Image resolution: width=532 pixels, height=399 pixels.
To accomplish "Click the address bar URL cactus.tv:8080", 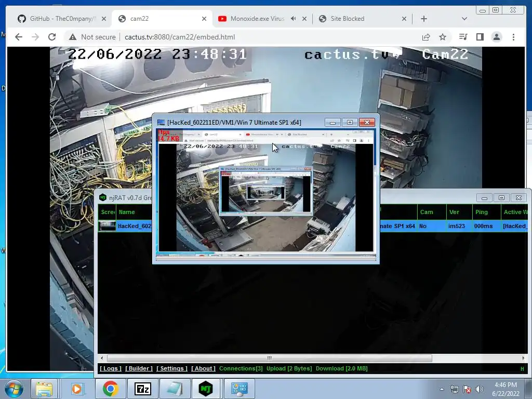I will [x=179, y=37].
